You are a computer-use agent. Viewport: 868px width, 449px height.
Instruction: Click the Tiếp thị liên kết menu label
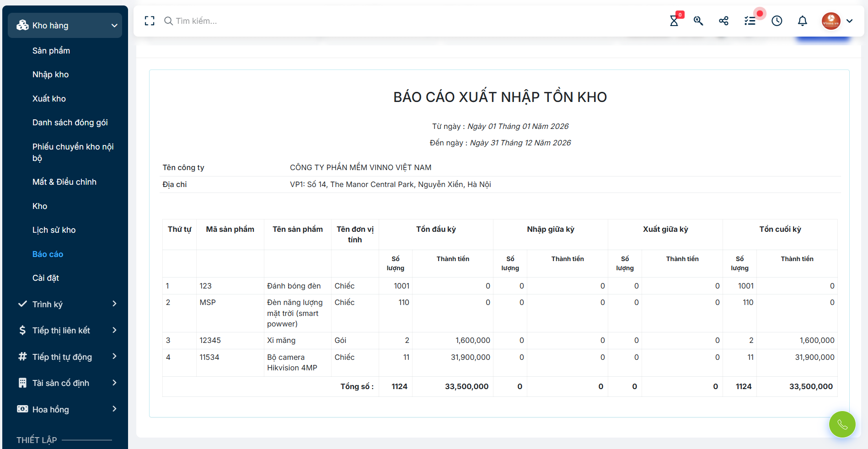pyautogui.click(x=61, y=331)
